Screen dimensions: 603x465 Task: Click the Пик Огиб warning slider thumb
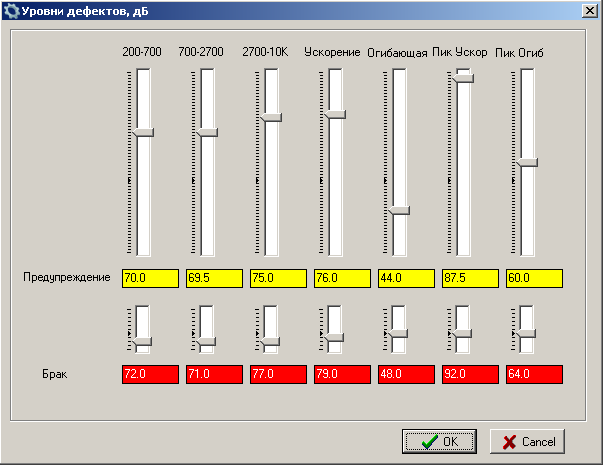coord(527,162)
